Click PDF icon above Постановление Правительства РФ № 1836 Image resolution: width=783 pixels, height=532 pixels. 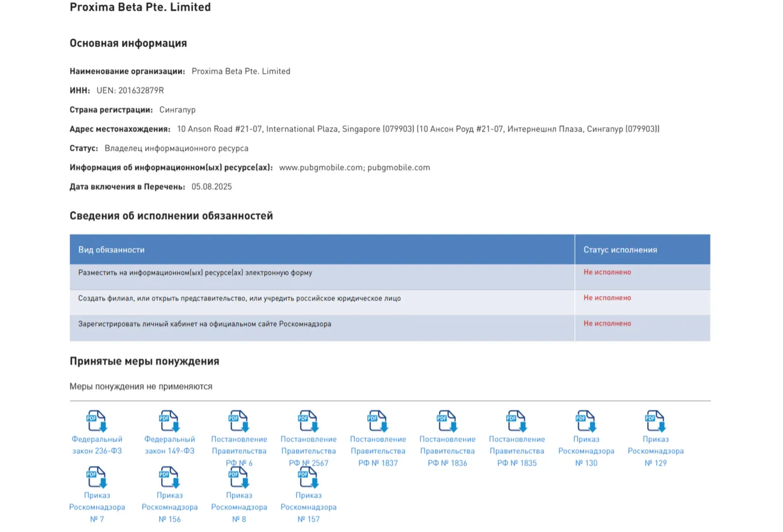447,421
